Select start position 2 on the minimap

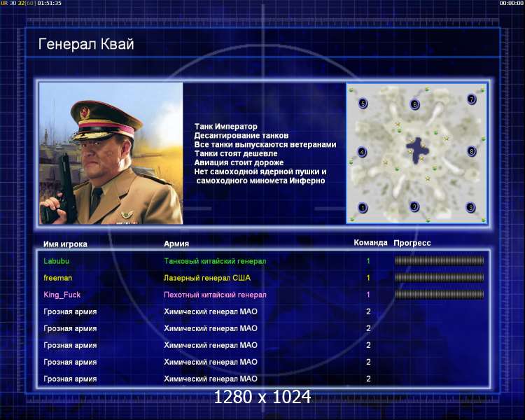414,206
